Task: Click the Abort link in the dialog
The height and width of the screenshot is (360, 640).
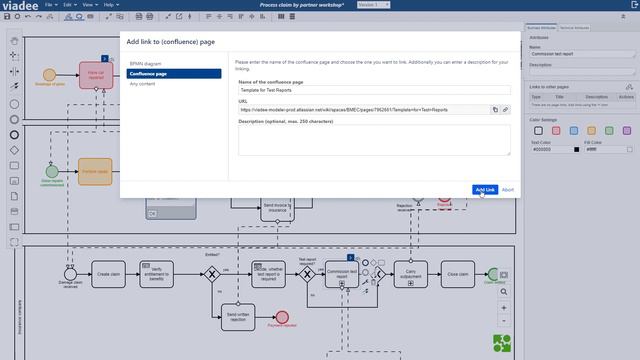Action: (x=508, y=190)
